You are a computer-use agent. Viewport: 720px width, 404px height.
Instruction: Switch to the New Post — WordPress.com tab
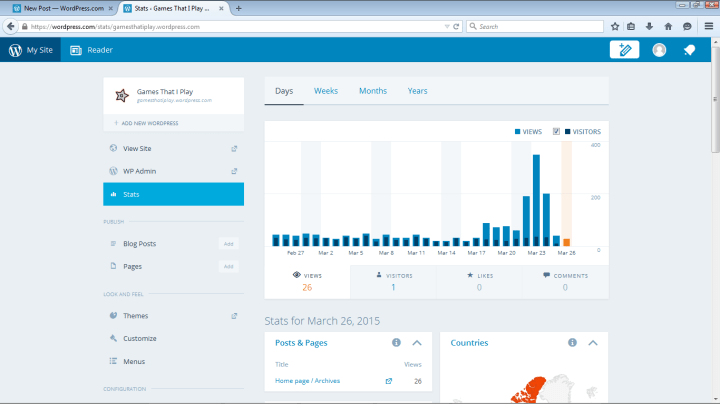tap(63, 8)
